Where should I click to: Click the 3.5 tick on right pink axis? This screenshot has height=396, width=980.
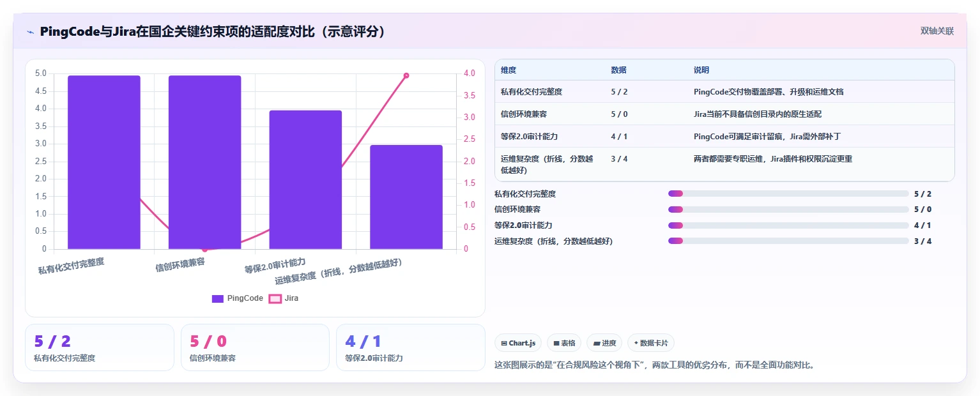469,95
